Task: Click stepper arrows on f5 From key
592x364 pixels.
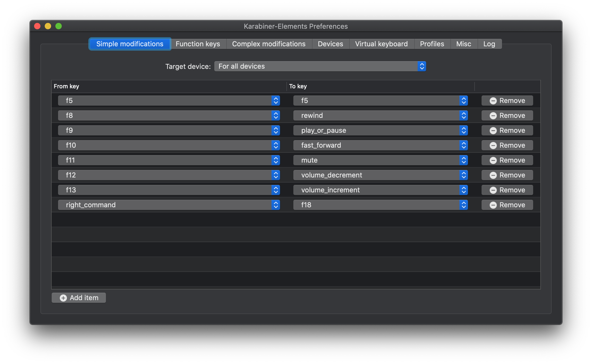Action: point(276,101)
